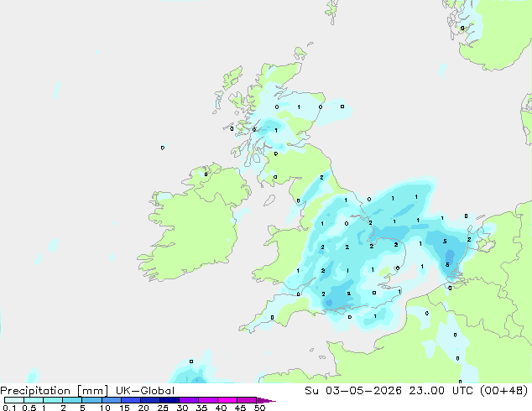Image resolution: width=532 pixels, height=411 pixels.
Task: Click the '25' legend scale label
Action: pos(163,408)
